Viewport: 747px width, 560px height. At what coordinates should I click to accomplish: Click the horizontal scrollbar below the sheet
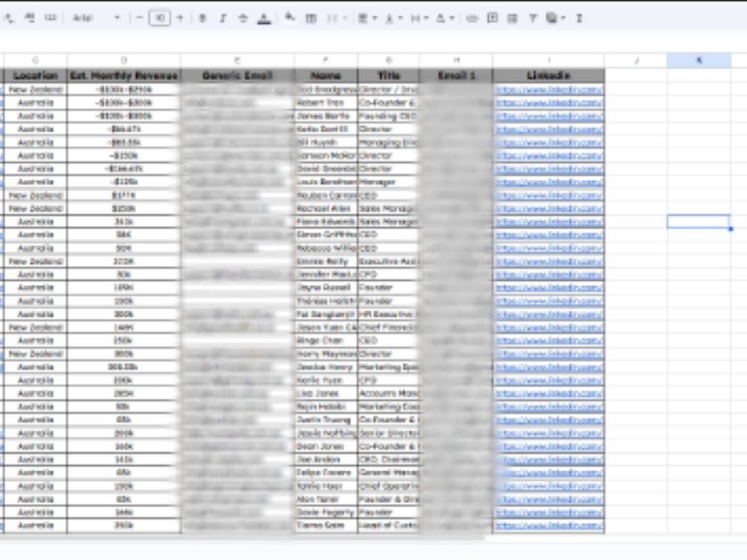click(243, 538)
